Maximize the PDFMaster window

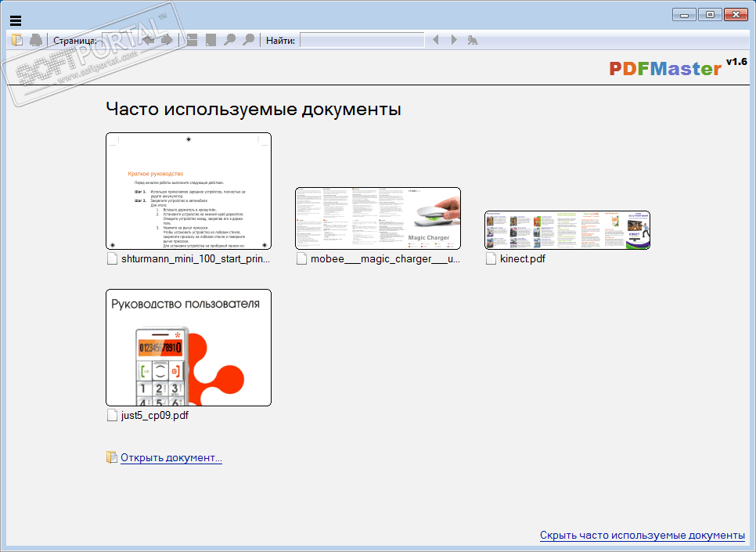click(x=710, y=14)
